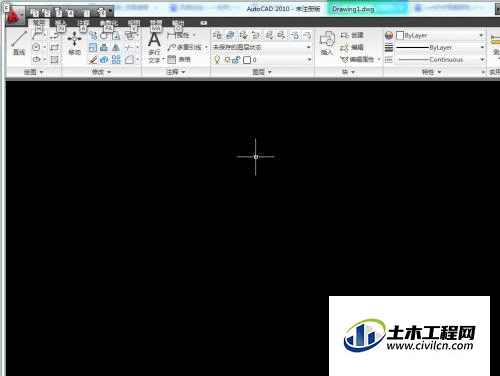
Task: Select the hatch tool in the Draw panel
Action: [54, 60]
